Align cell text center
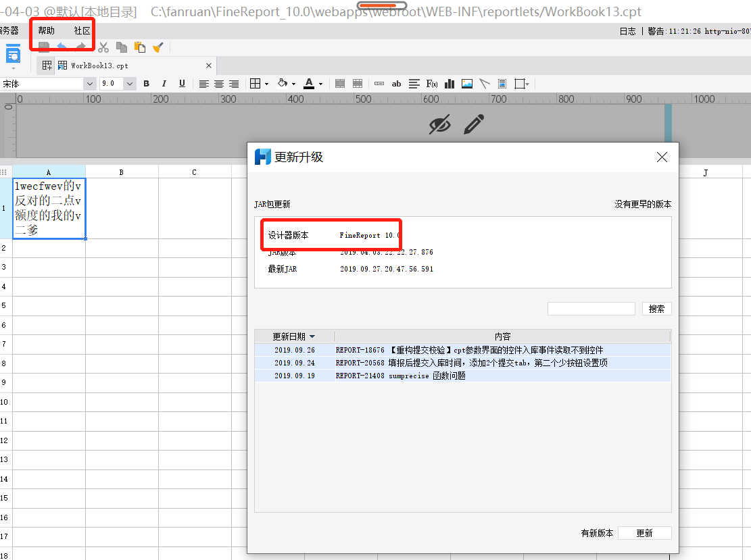 tap(219, 84)
